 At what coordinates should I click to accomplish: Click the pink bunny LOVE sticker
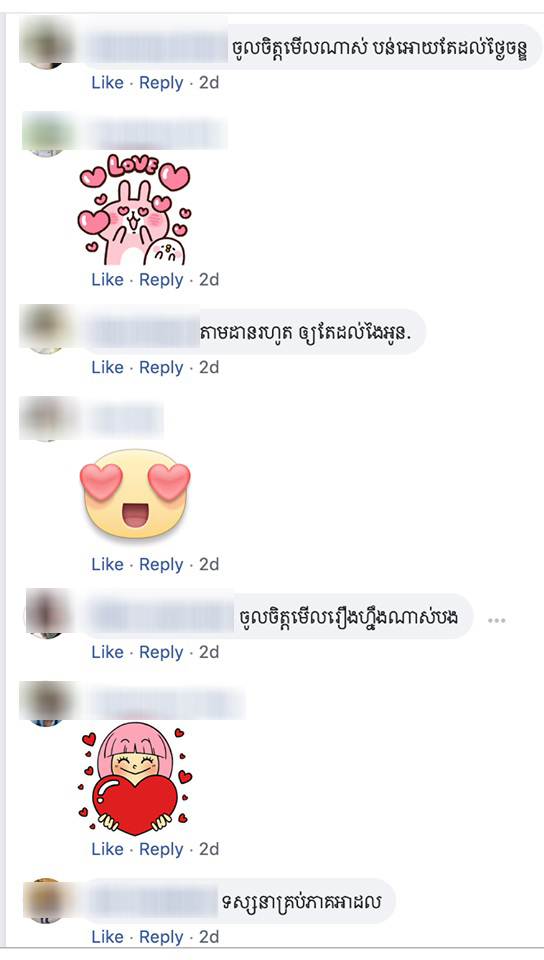(x=134, y=210)
